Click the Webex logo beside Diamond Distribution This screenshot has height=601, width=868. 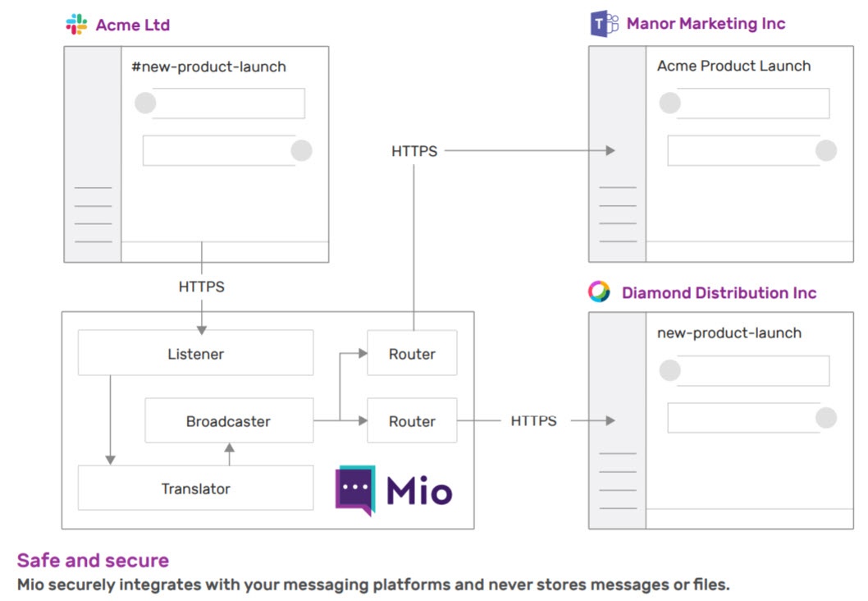(599, 291)
